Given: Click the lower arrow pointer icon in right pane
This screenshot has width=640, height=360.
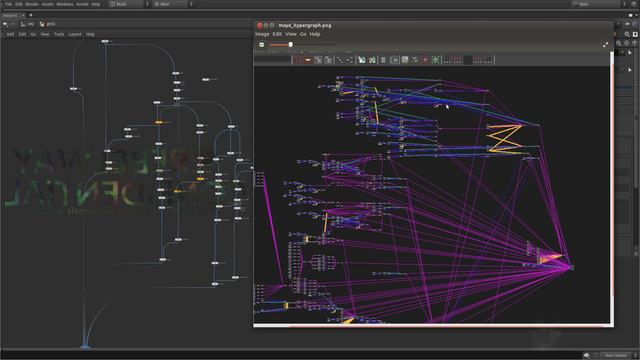Looking at the screenshot, I should coord(630,70).
